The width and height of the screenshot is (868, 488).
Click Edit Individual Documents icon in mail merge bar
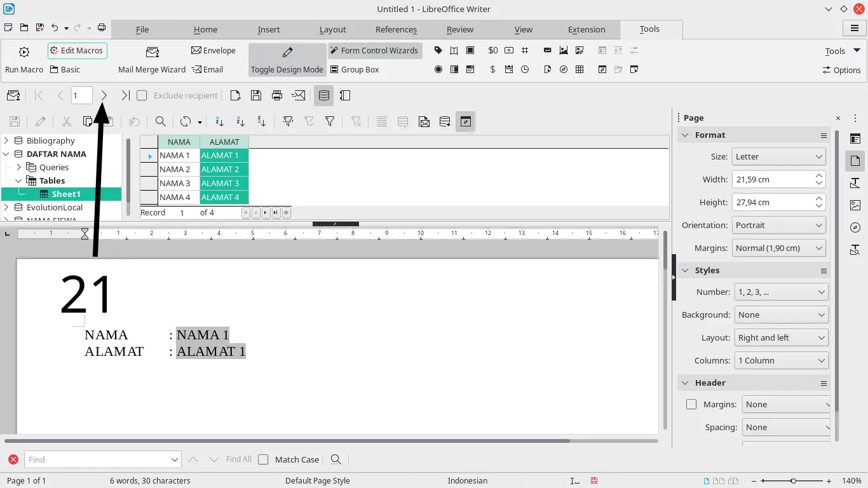[235, 95]
